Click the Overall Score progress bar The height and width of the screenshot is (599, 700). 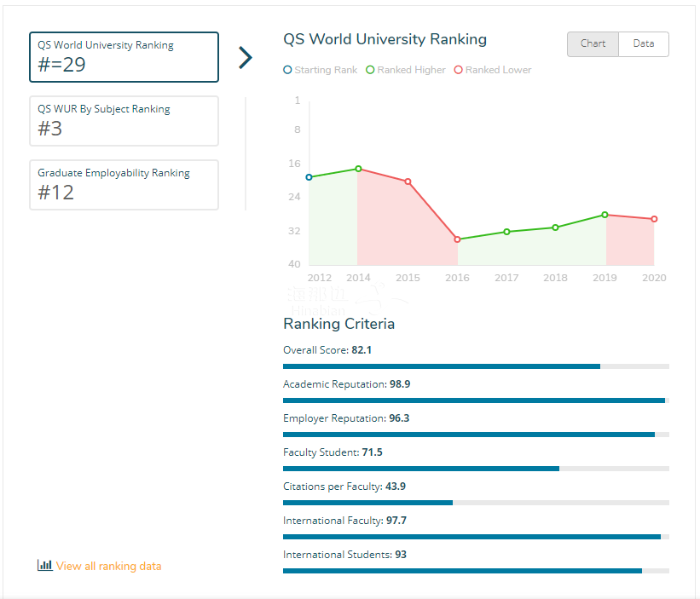(x=476, y=366)
